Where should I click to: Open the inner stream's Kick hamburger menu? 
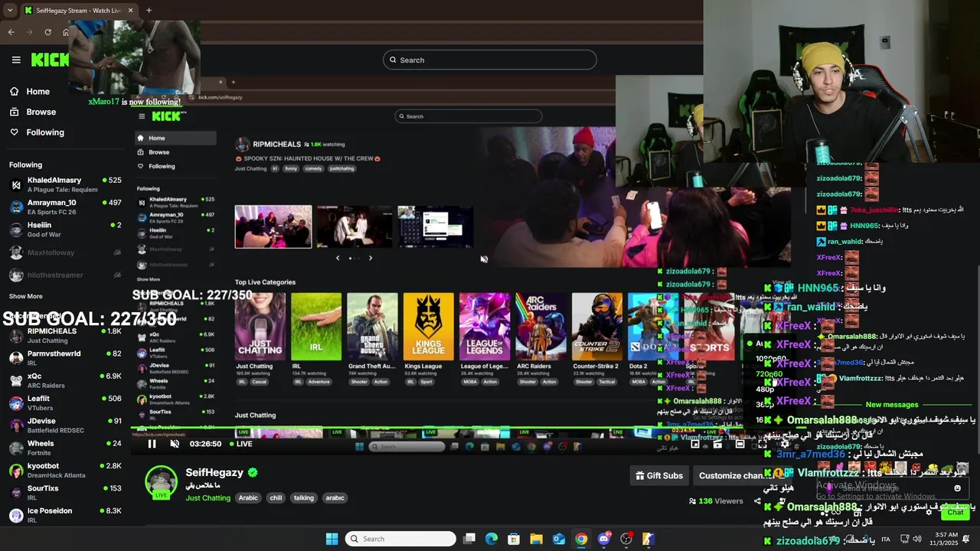click(142, 116)
